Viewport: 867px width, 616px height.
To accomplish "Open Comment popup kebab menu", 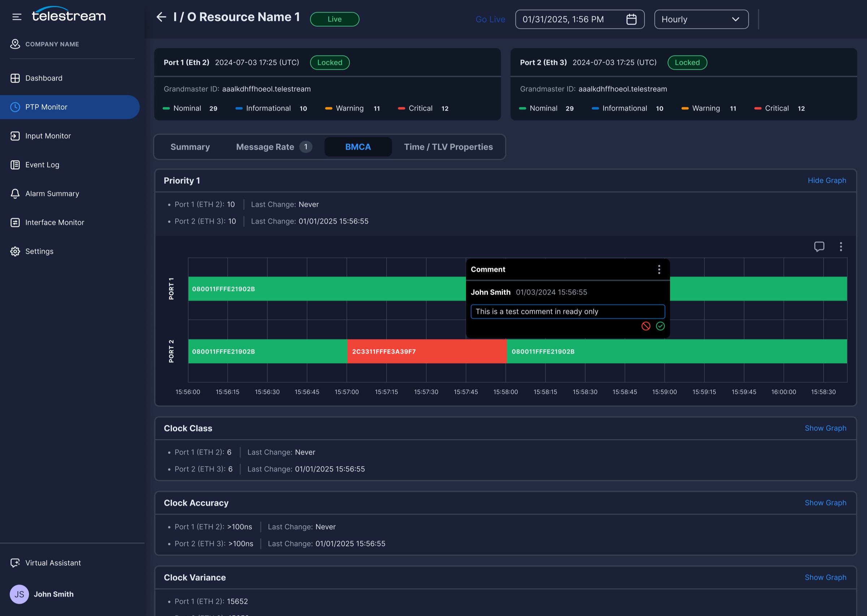I will click(x=659, y=269).
